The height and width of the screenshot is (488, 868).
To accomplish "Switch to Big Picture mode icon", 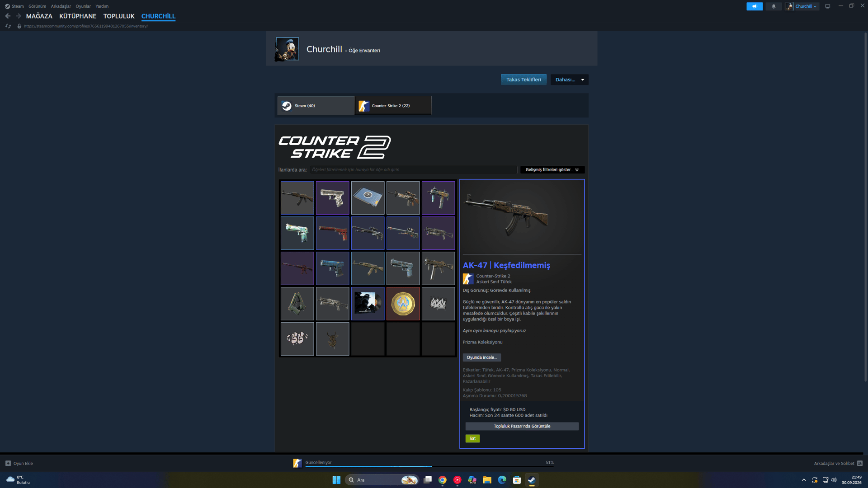I will pos(828,6).
